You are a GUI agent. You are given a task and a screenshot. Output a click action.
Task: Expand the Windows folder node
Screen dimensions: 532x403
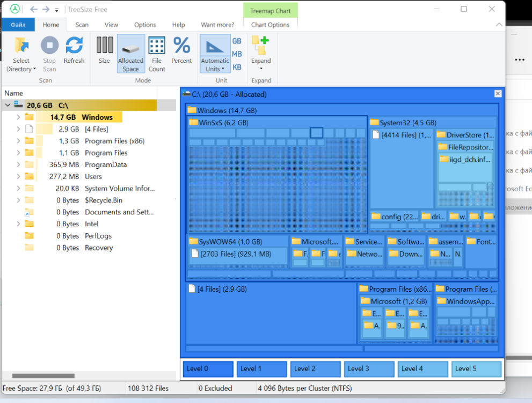[18, 117]
